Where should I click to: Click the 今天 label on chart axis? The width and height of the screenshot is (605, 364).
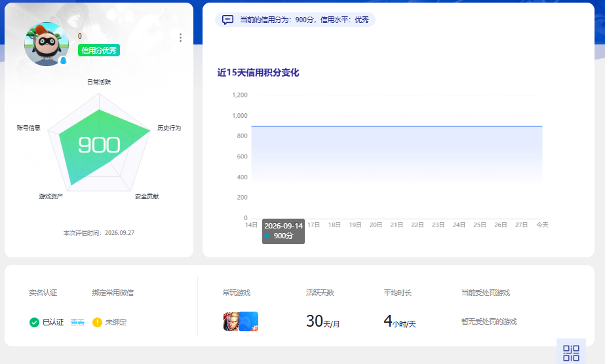point(542,225)
